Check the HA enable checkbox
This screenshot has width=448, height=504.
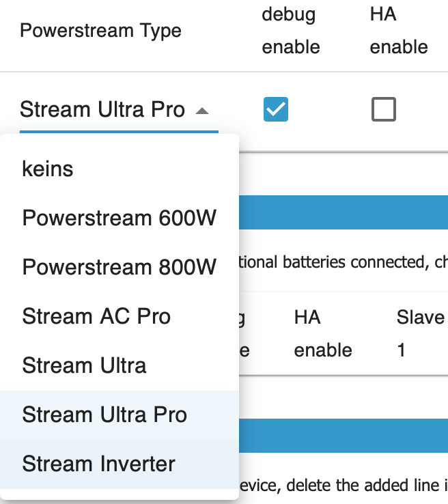pyautogui.click(x=383, y=109)
